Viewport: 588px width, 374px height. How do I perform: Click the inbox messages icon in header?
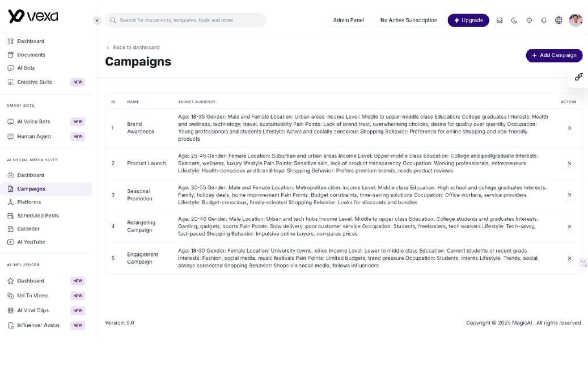(x=500, y=20)
